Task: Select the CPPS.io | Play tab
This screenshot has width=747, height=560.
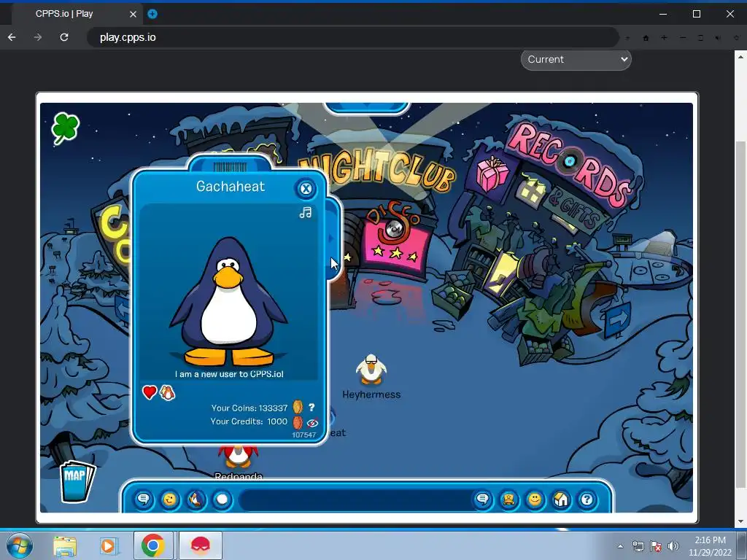Action: [76, 14]
